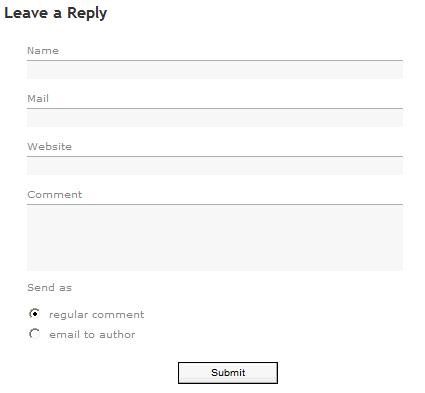The width and height of the screenshot is (425, 393).
Task: Click the divider line under the Comment label
Action: coord(215,204)
